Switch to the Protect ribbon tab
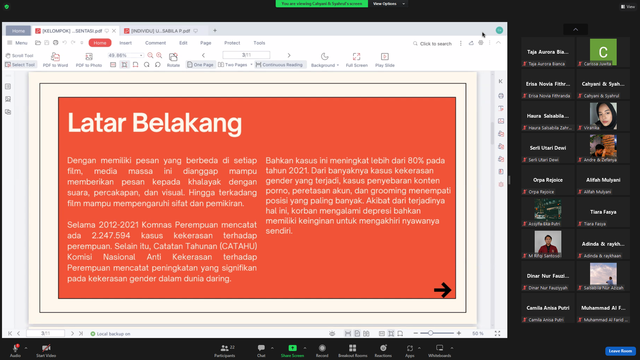The image size is (640, 360). [232, 43]
